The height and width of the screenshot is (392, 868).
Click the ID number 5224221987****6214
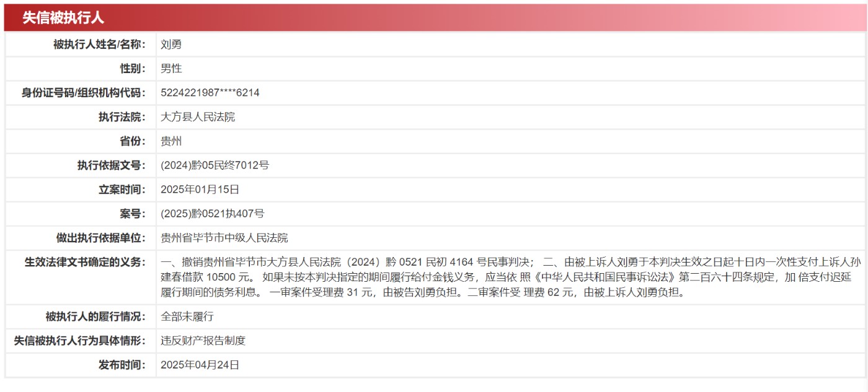tap(210, 93)
